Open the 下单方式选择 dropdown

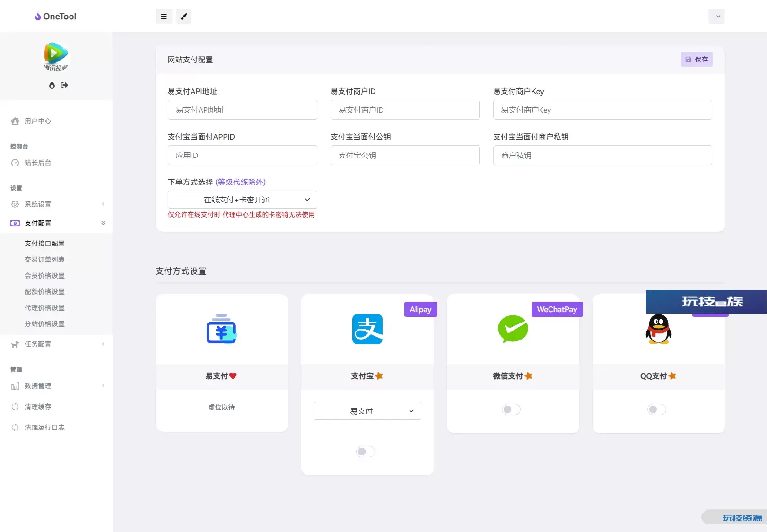pos(243,200)
